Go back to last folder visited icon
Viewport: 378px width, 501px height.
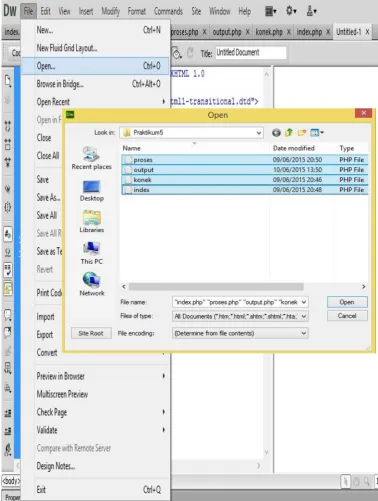coord(276,133)
